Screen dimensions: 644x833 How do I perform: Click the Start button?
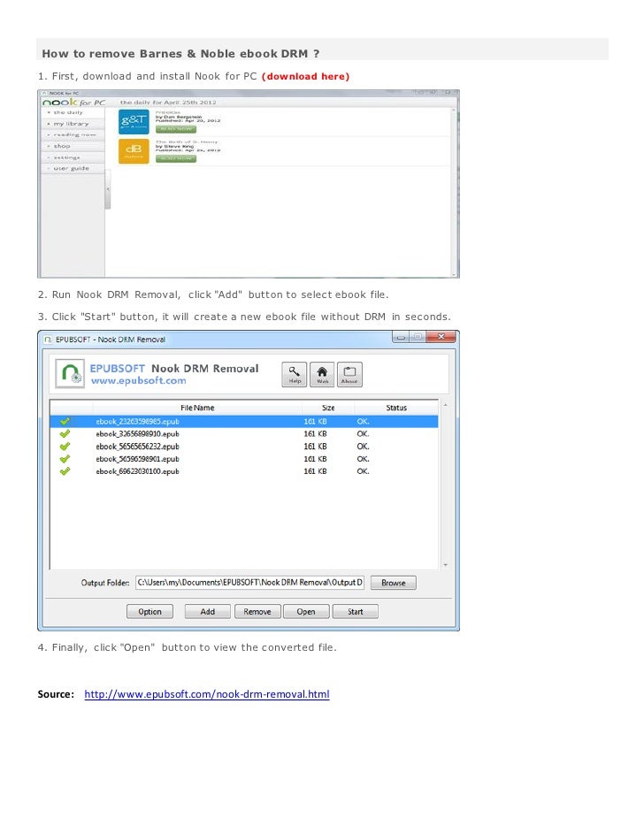(356, 611)
